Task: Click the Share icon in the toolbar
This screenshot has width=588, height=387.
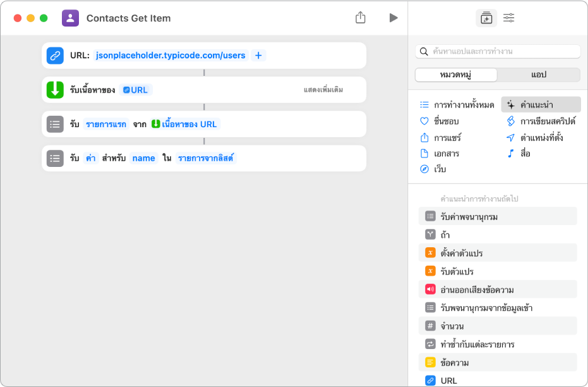Action: (361, 18)
